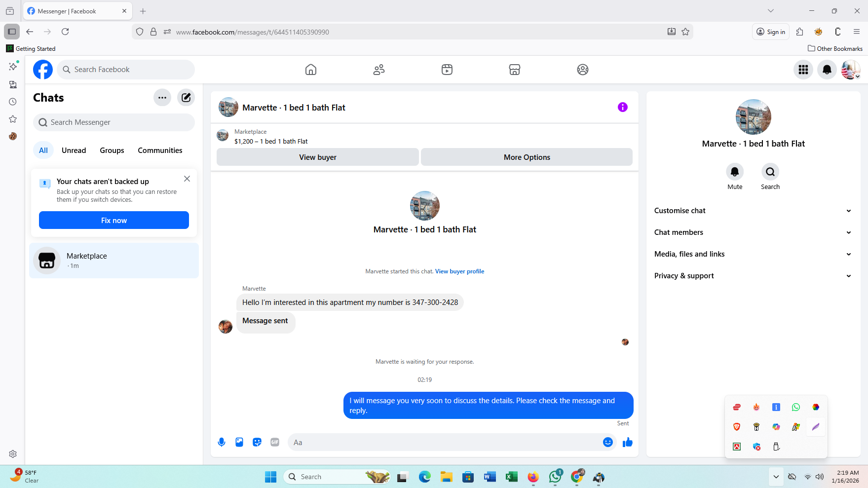Viewport: 868px width, 488px height.
Task: Open chats options three-dot button
Action: [162, 98]
